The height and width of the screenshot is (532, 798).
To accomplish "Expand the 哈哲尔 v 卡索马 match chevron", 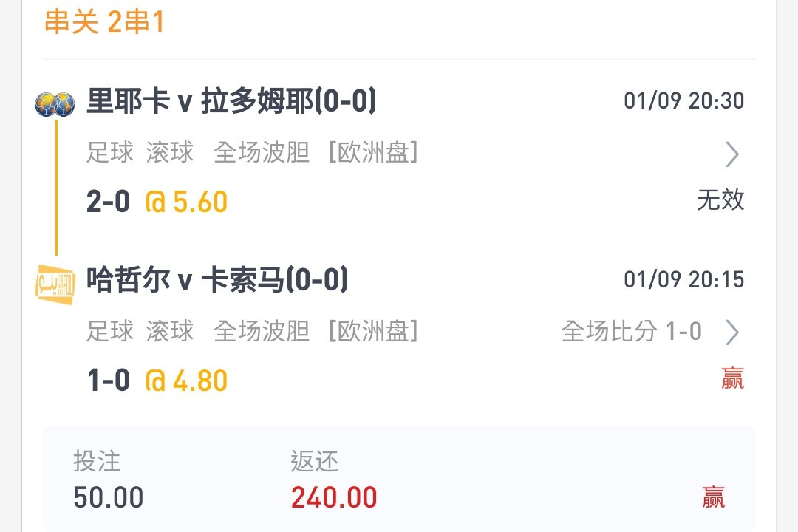I will click(731, 332).
